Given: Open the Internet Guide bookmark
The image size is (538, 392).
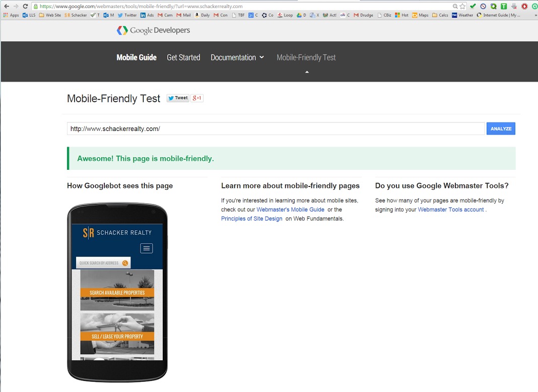Looking at the screenshot, I should (499, 15).
